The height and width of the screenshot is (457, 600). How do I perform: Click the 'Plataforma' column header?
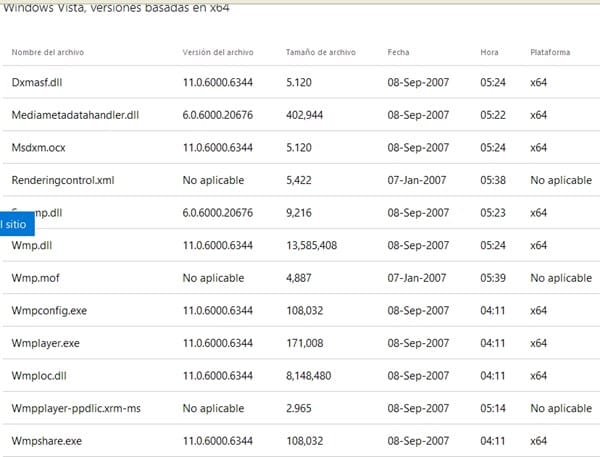tap(550, 52)
